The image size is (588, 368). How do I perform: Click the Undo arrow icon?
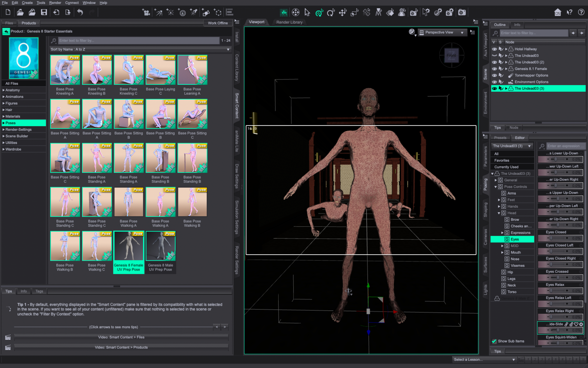(x=80, y=12)
